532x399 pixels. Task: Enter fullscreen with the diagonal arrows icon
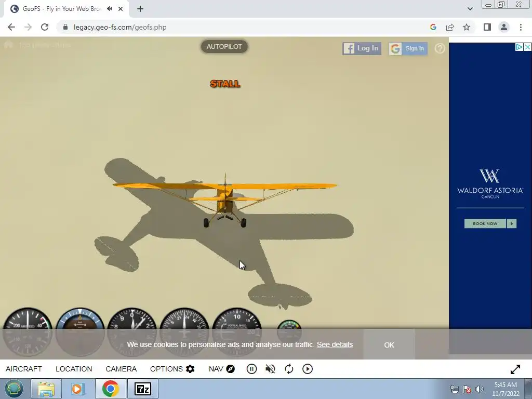pyautogui.click(x=515, y=369)
